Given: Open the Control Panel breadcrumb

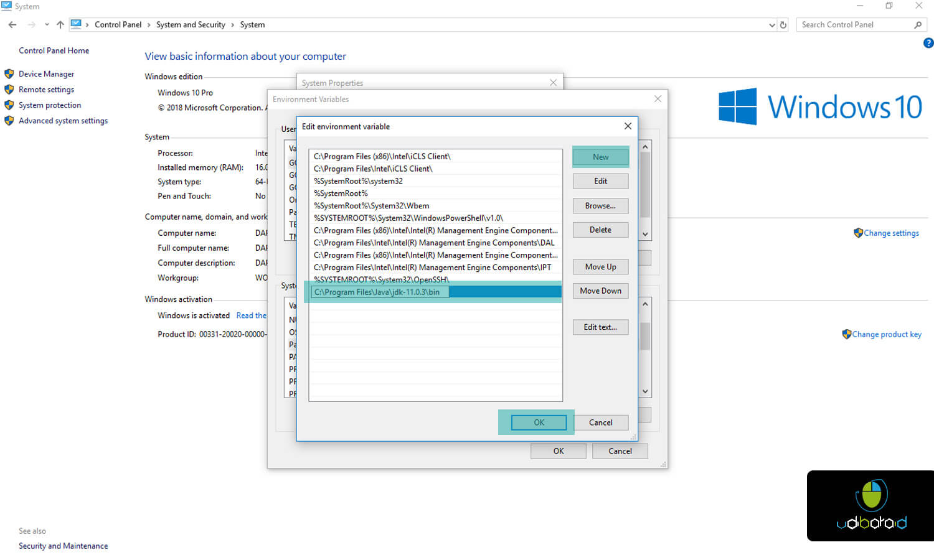Looking at the screenshot, I should click(x=118, y=25).
